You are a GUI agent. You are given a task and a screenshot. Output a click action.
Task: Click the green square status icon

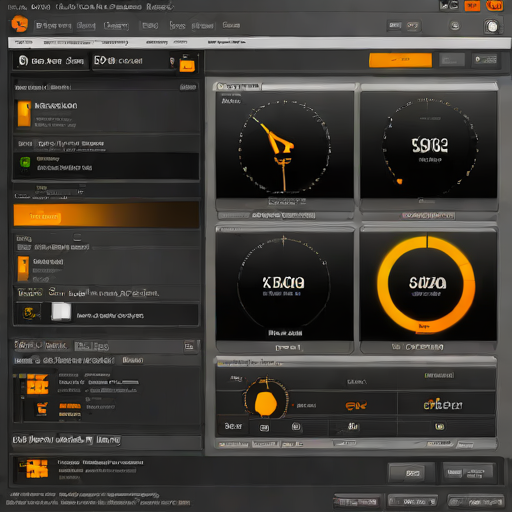tap(25, 162)
